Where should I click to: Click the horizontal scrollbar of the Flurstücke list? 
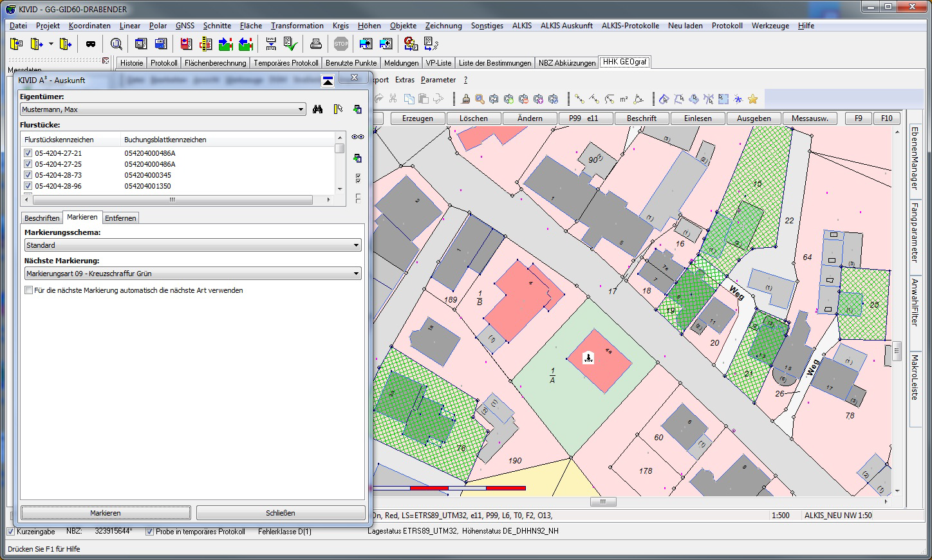pyautogui.click(x=172, y=200)
